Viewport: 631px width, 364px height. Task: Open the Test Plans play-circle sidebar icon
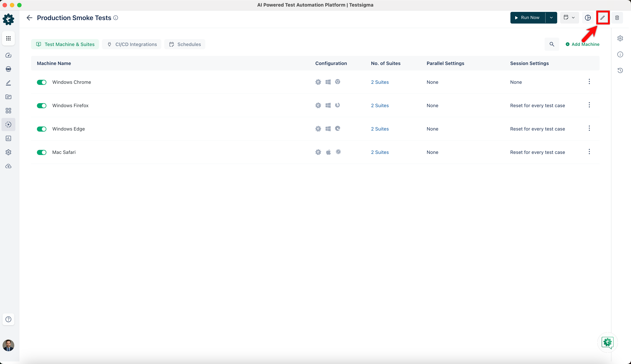pos(8,124)
